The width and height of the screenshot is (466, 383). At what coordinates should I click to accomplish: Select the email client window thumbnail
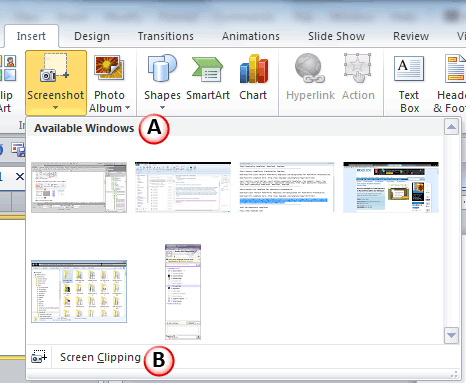click(x=183, y=187)
